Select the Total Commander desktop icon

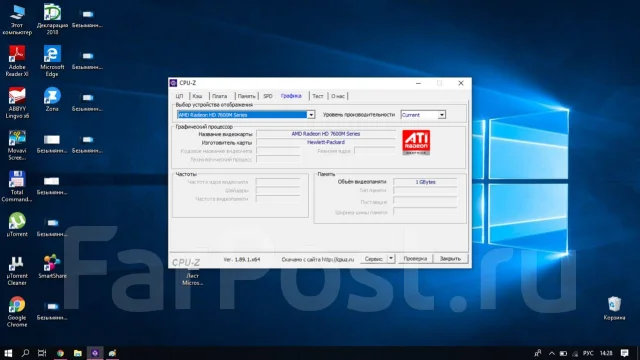[17, 187]
